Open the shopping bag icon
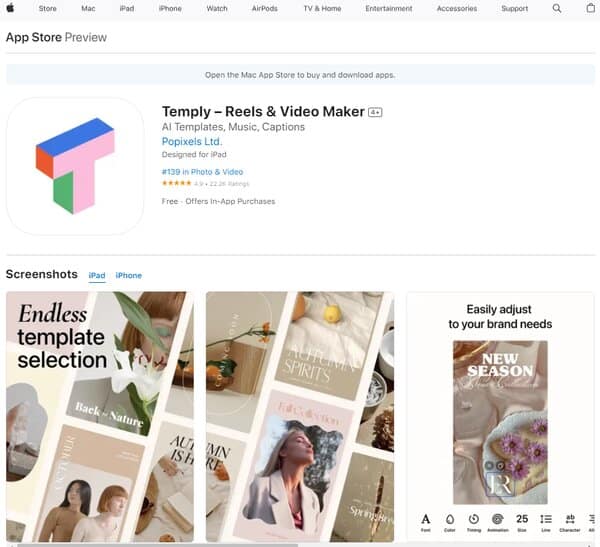This screenshot has width=600, height=547. tap(590, 8)
